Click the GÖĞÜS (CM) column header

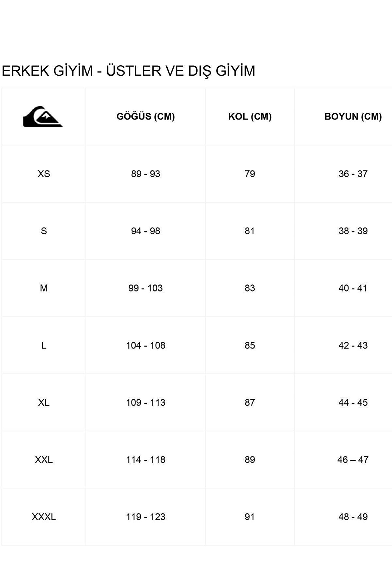[146, 117]
